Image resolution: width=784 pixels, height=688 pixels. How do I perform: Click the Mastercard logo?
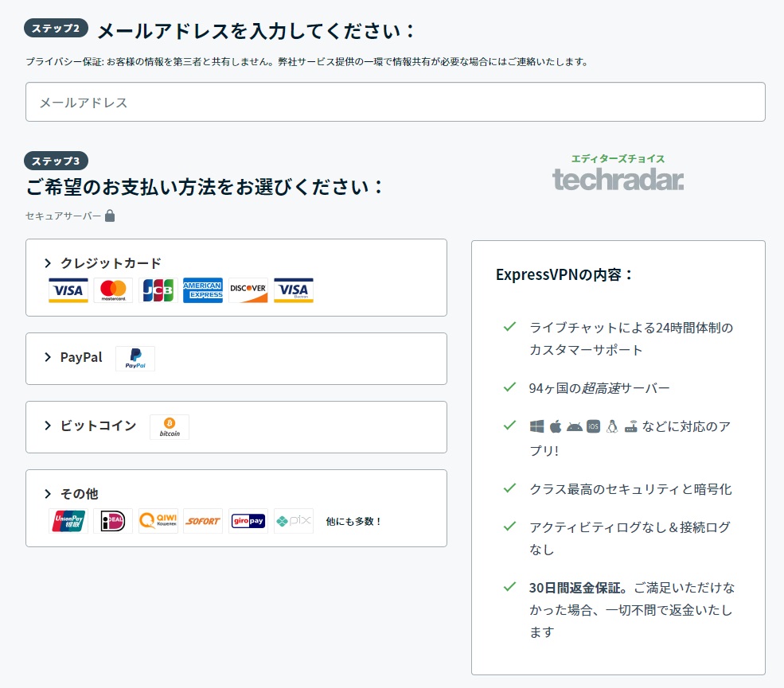pos(113,290)
